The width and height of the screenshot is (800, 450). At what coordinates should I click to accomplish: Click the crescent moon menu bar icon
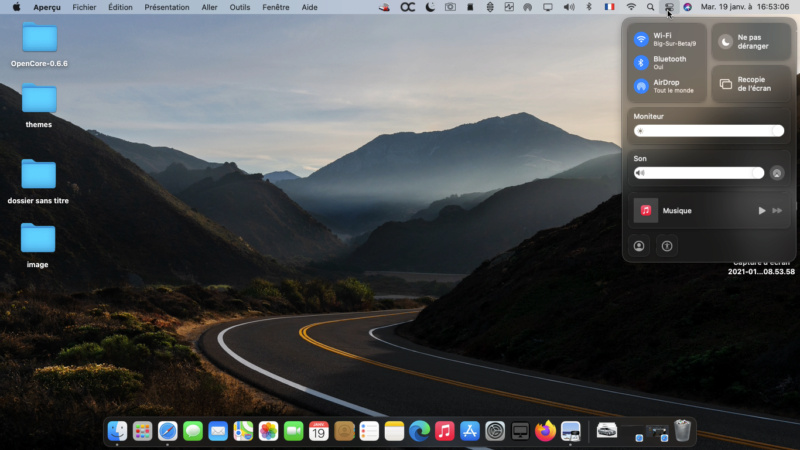tap(430, 7)
